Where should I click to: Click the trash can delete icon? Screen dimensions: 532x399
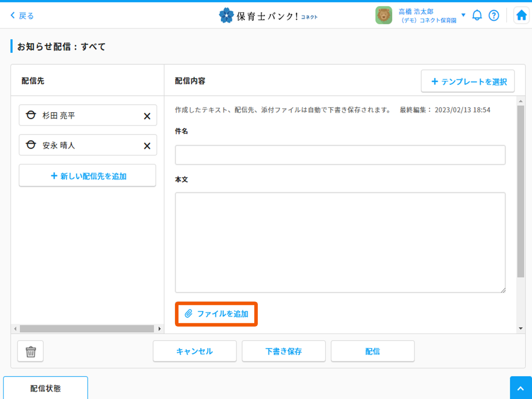[x=30, y=351]
